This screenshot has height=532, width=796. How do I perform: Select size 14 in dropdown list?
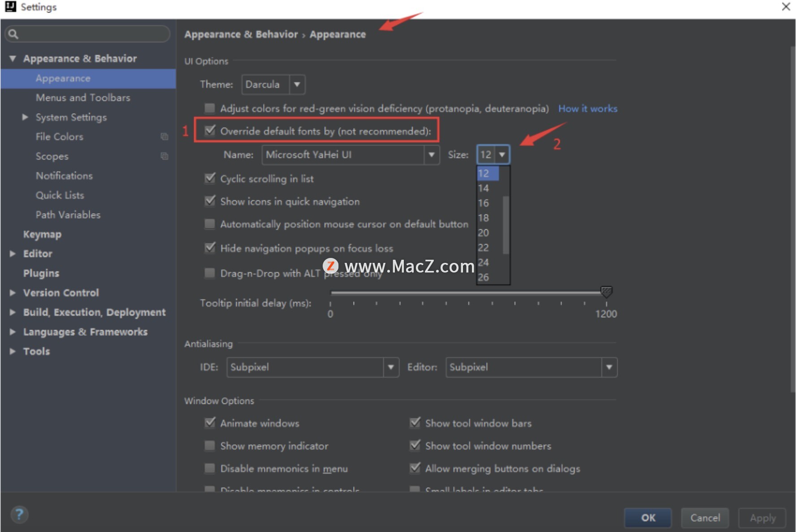coord(488,188)
